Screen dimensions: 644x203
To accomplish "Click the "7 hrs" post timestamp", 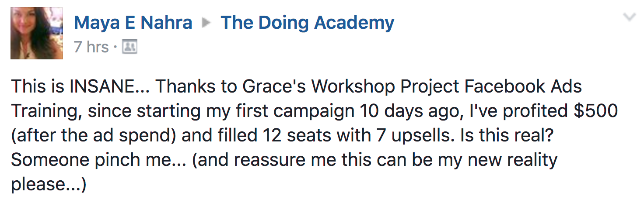I will 91,47.
